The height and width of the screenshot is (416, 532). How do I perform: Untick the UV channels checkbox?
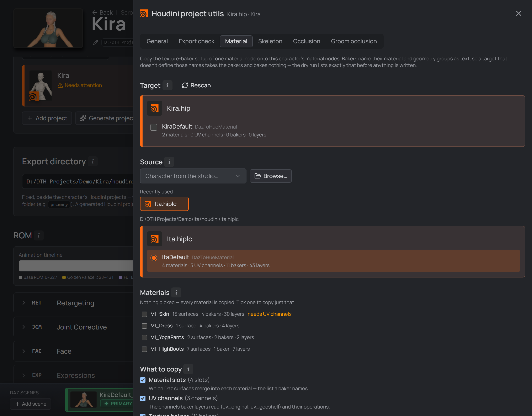pyautogui.click(x=143, y=398)
